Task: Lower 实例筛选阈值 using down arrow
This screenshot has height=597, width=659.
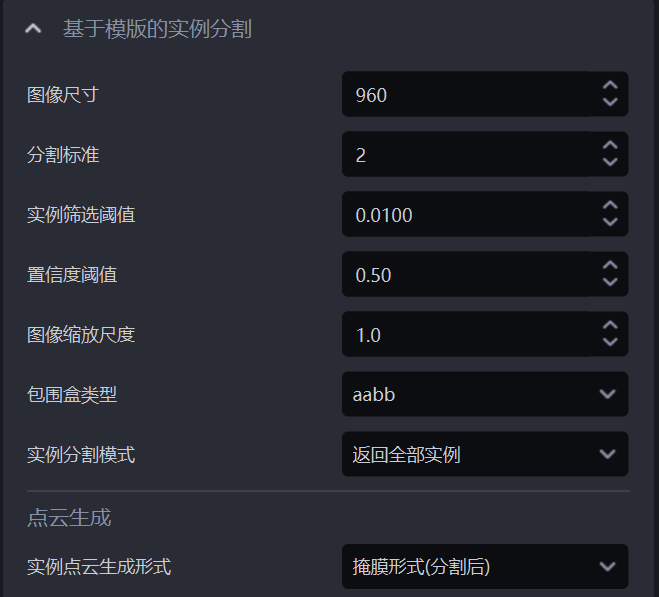Action: pos(610,223)
